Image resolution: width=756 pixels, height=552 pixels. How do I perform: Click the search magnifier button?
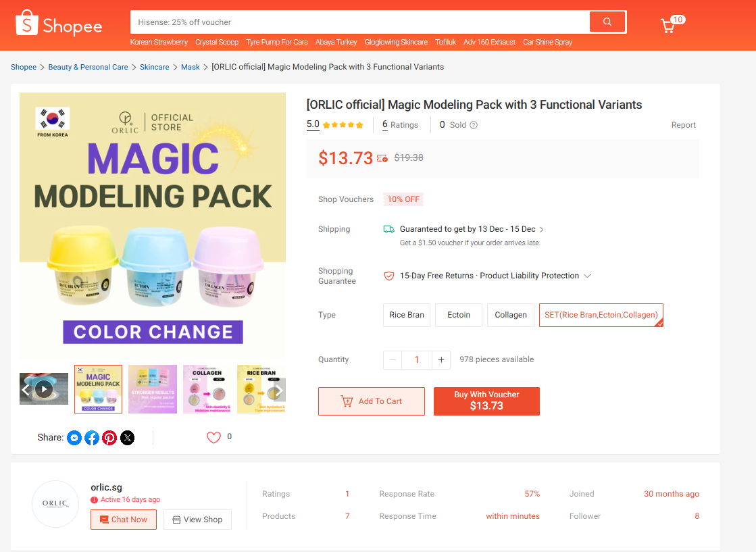point(607,22)
